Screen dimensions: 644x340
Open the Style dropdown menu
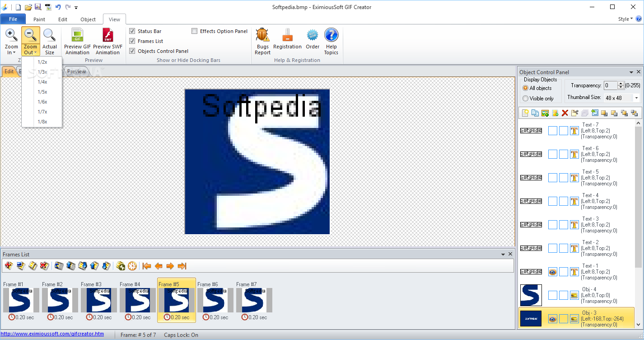tap(625, 19)
